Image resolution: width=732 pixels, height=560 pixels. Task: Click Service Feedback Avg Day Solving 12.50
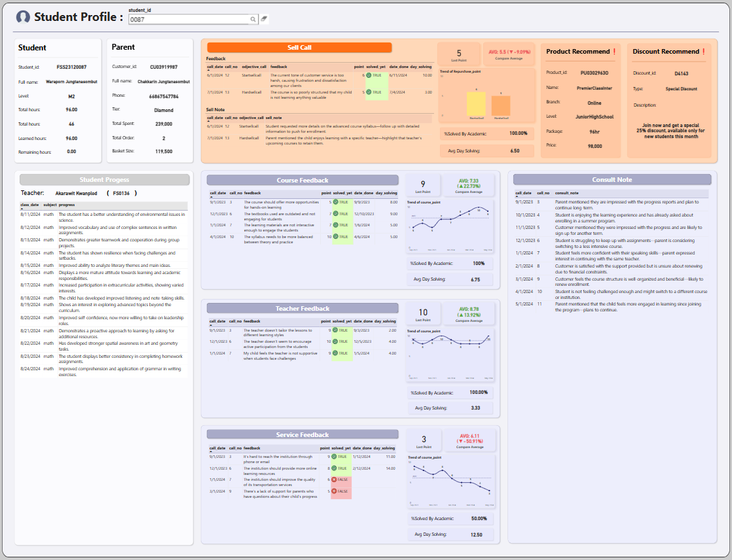click(476, 535)
